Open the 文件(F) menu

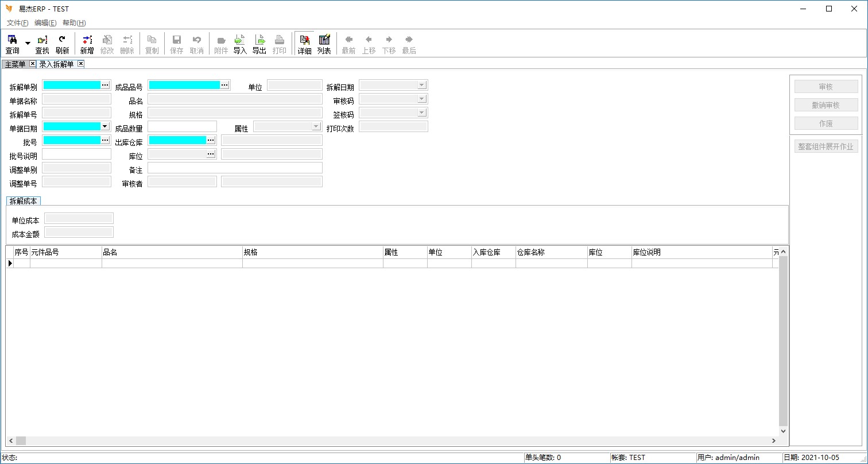coord(17,23)
